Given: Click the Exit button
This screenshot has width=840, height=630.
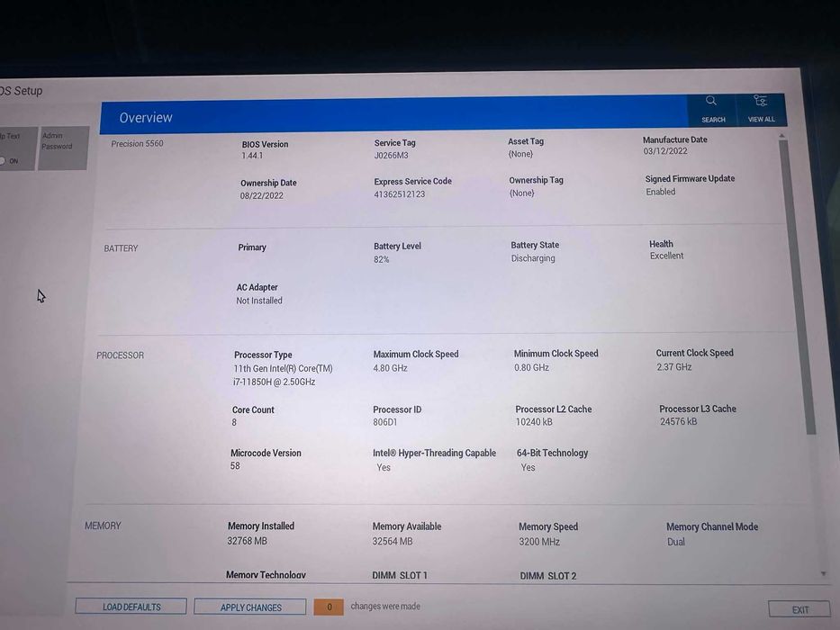Looking at the screenshot, I should [x=799, y=609].
